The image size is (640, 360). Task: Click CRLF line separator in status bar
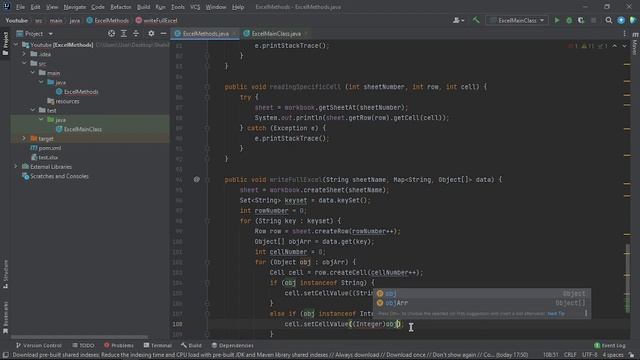pos(570,355)
